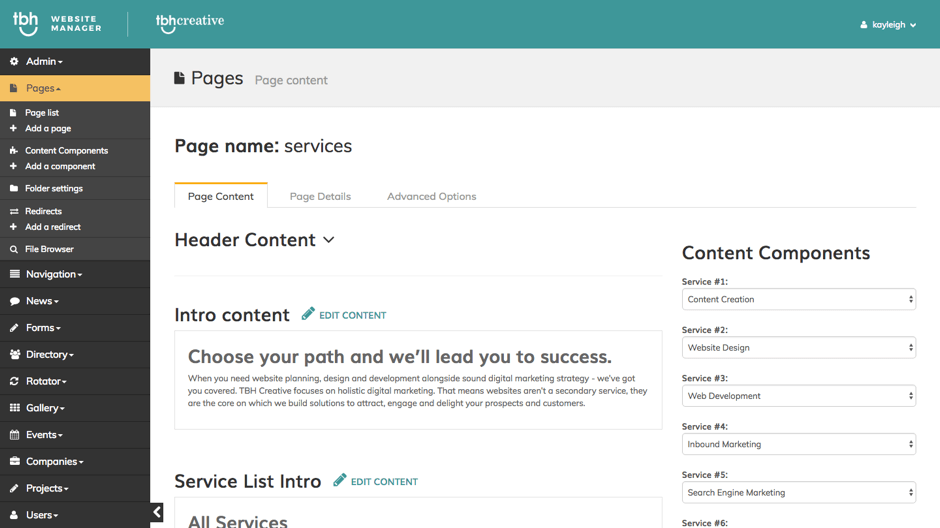Click Edit Content for Service List Intro
This screenshot has height=528, width=940.
click(x=375, y=481)
